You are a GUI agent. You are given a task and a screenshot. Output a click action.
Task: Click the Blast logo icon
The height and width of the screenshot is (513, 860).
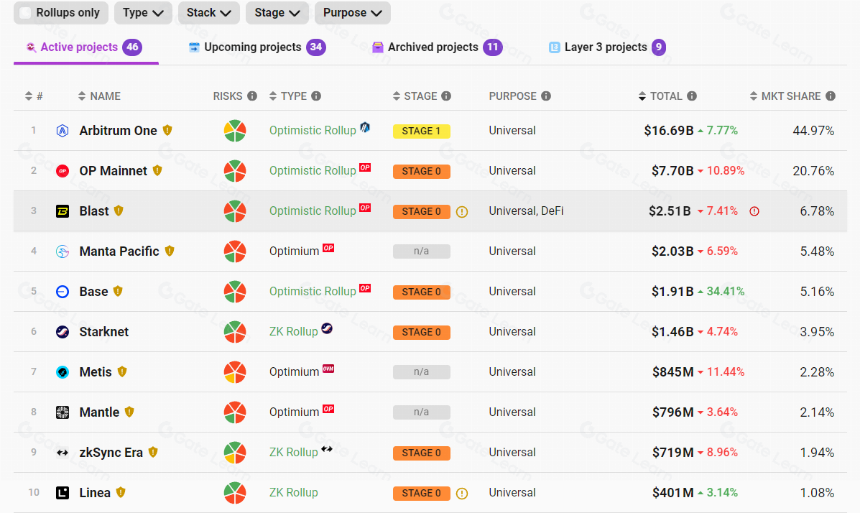point(63,211)
